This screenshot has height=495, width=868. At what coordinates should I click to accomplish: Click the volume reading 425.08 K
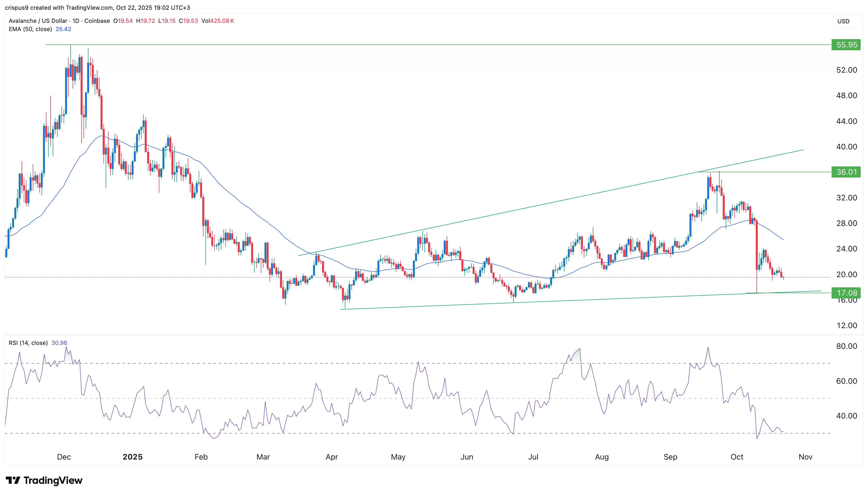222,21
